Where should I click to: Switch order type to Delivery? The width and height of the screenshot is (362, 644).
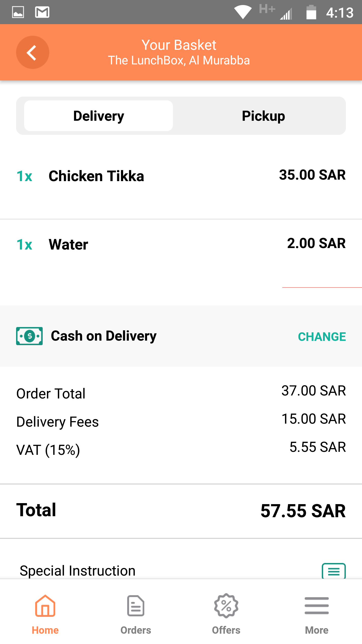click(x=99, y=116)
